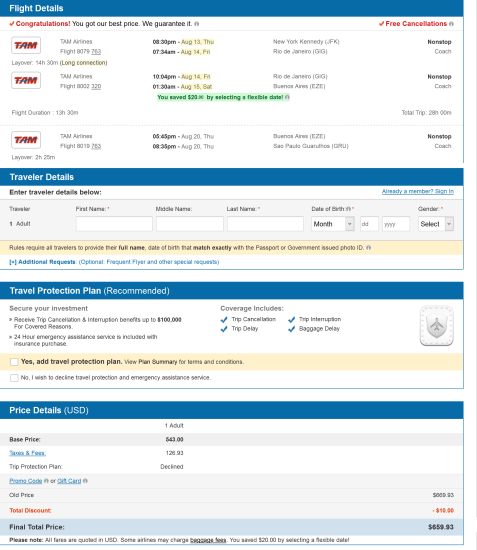Click the info icon beside best price guarantee

197,24
